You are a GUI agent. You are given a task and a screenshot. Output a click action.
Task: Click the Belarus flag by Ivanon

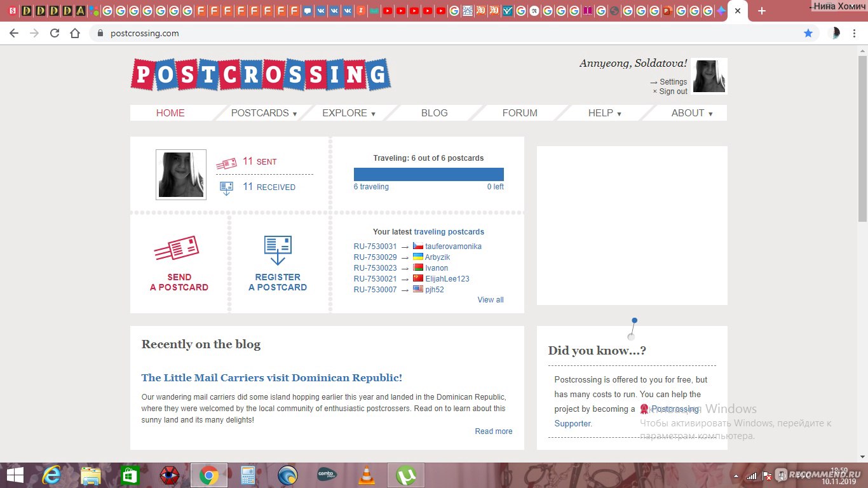pos(418,268)
